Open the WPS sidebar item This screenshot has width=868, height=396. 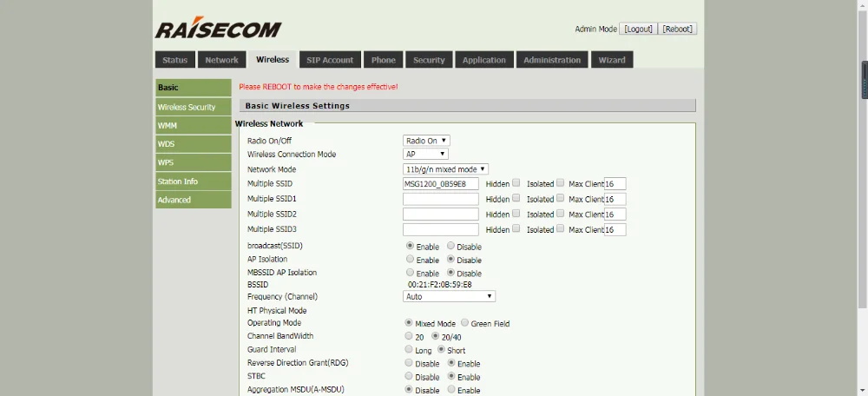194,163
